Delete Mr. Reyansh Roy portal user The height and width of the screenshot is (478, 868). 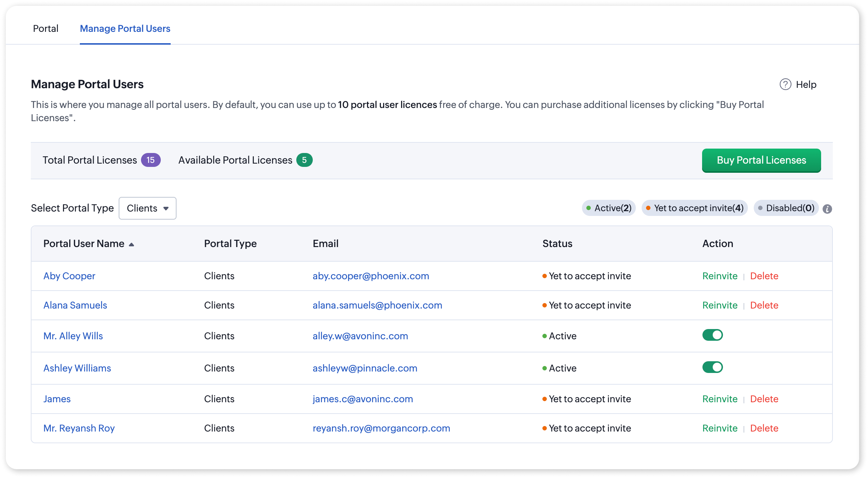tap(764, 428)
